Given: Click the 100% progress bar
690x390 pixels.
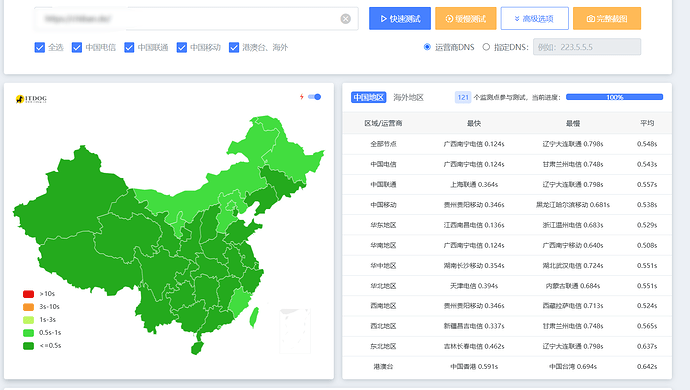Looking at the screenshot, I should coord(614,97).
